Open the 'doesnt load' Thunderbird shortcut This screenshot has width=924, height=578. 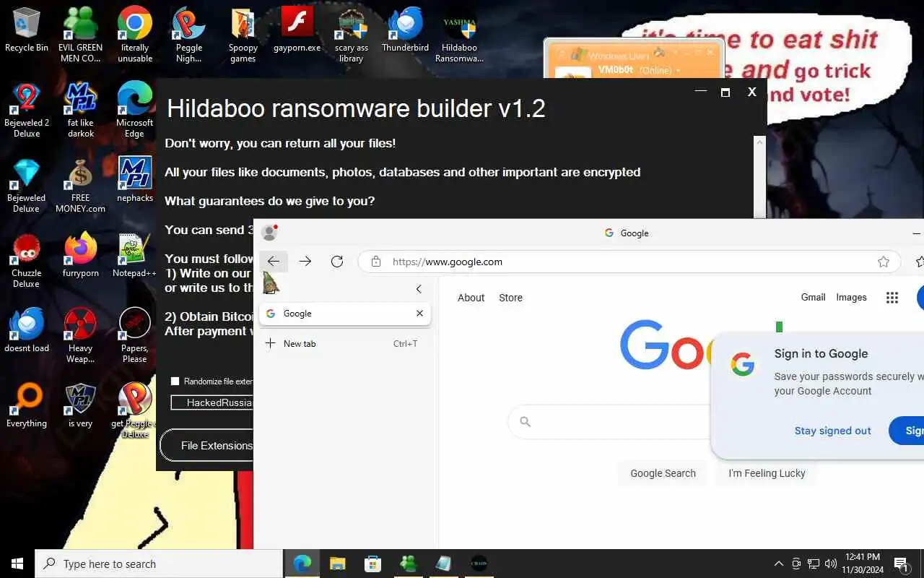click(x=27, y=329)
